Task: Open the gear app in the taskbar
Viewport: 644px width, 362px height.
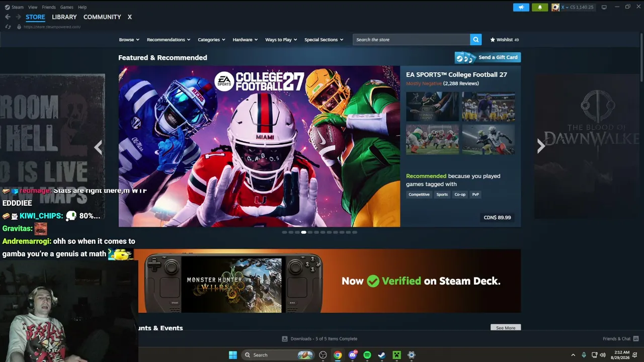Action: [x=412, y=355]
